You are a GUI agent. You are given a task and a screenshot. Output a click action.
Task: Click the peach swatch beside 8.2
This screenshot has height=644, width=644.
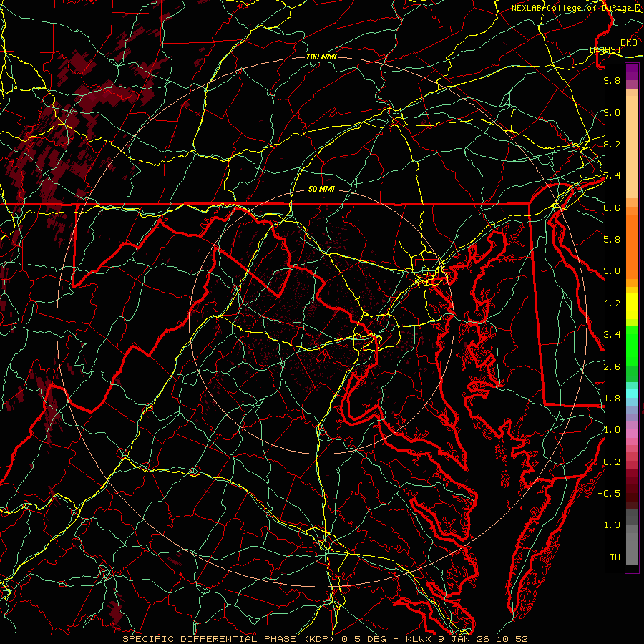[x=632, y=147]
